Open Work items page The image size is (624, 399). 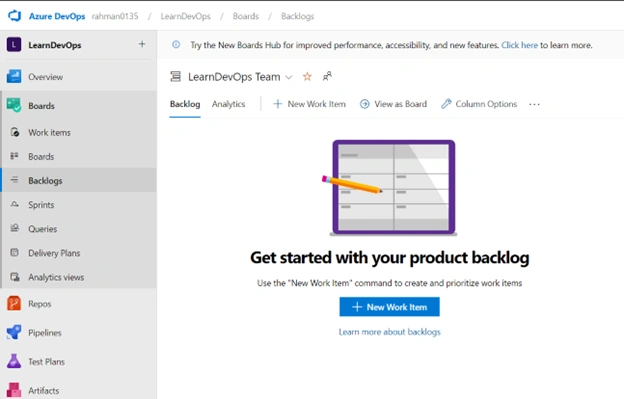tap(49, 132)
